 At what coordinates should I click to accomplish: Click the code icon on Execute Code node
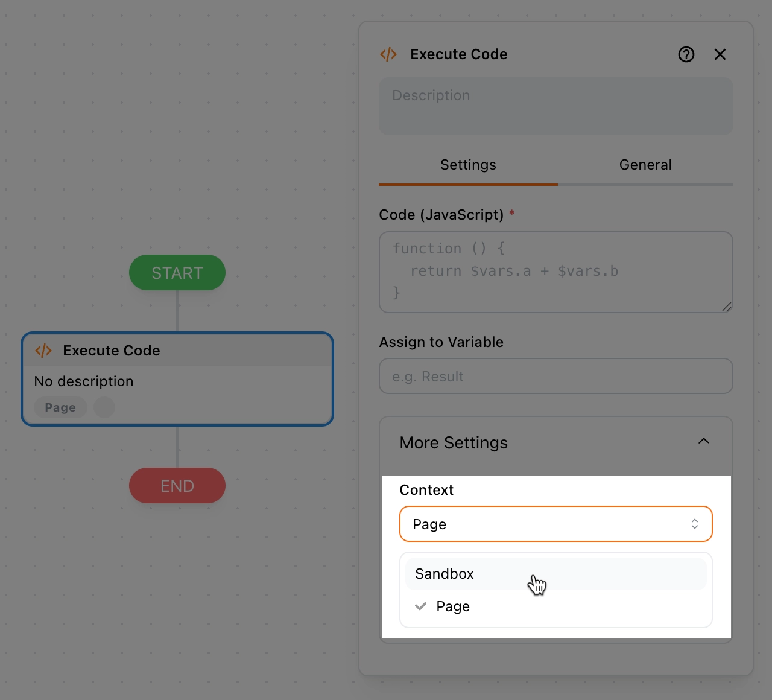click(43, 351)
